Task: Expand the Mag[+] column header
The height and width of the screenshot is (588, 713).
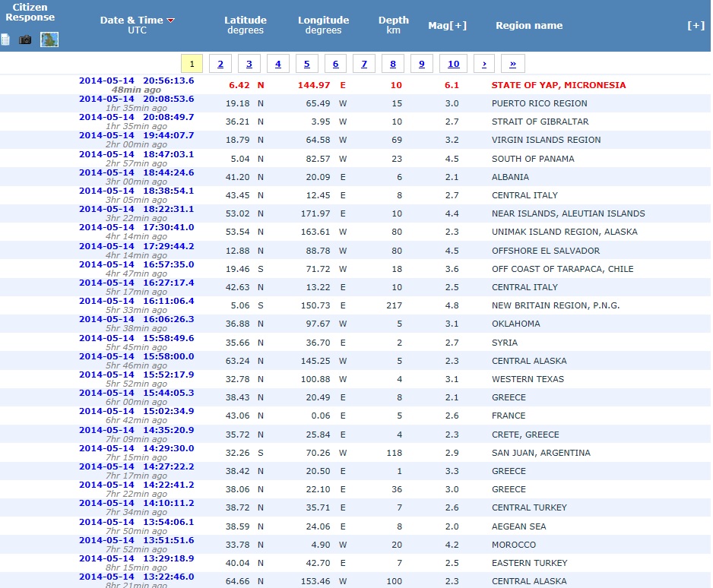Action: (x=448, y=25)
